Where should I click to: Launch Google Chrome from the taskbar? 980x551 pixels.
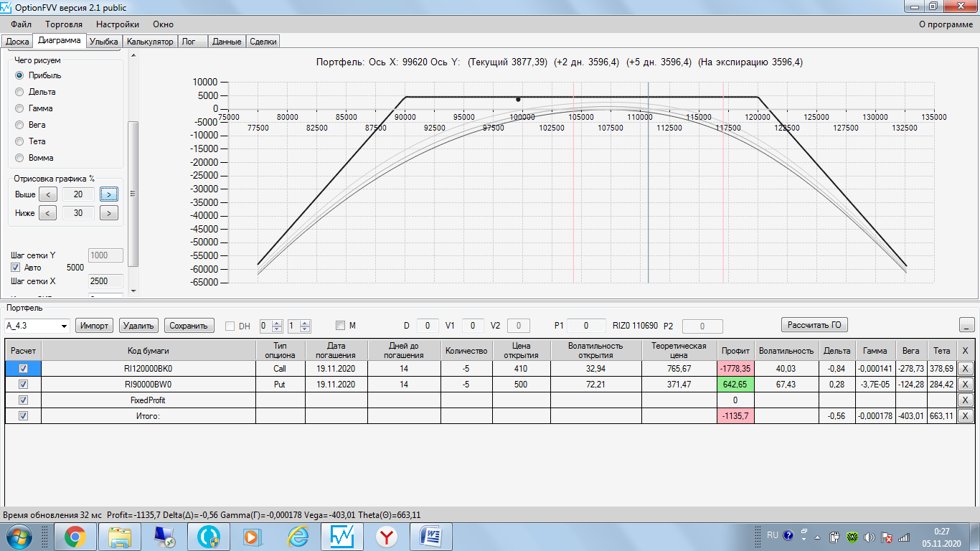point(75,536)
